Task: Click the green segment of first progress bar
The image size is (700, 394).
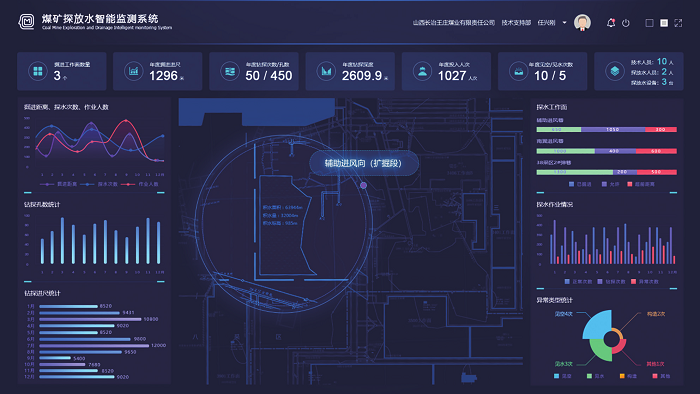Action: coord(558,129)
